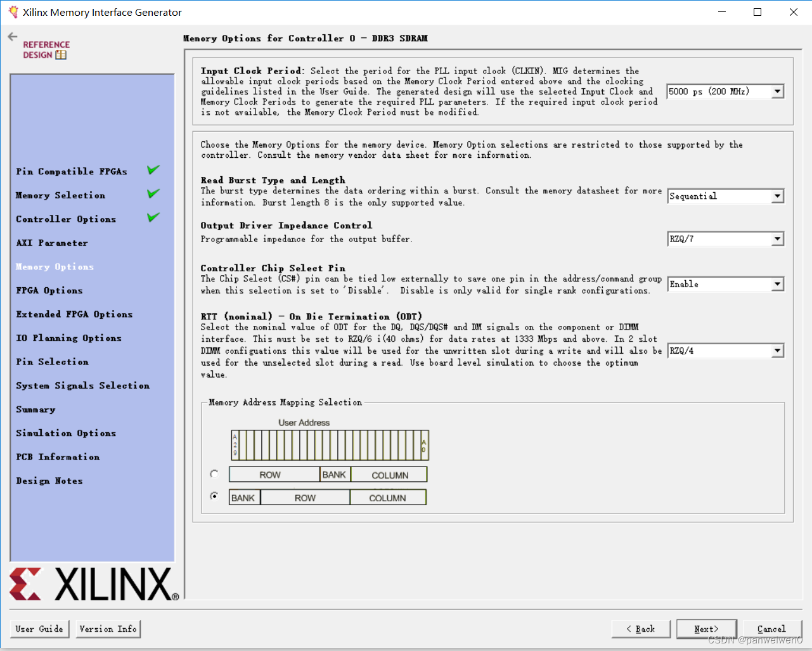This screenshot has height=651, width=812.
Task: Open Output Driver Impedance RZQ/7 dropdown
Action: pyautogui.click(x=725, y=239)
